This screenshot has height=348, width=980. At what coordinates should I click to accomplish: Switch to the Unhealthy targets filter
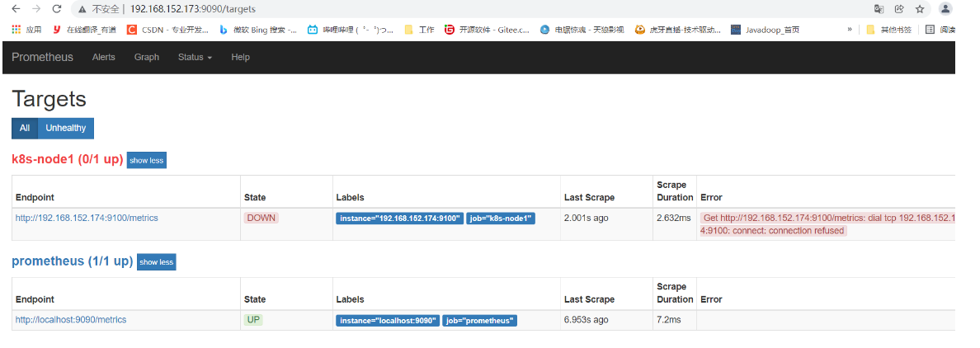(66, 129)
